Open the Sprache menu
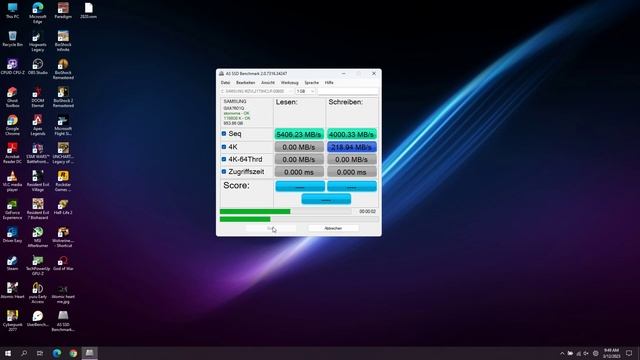Viewport: 640px width, 360px height. [311, 82]
